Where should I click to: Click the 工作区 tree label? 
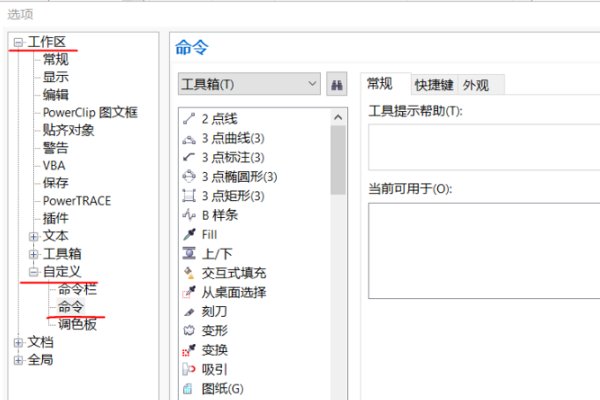47,42
